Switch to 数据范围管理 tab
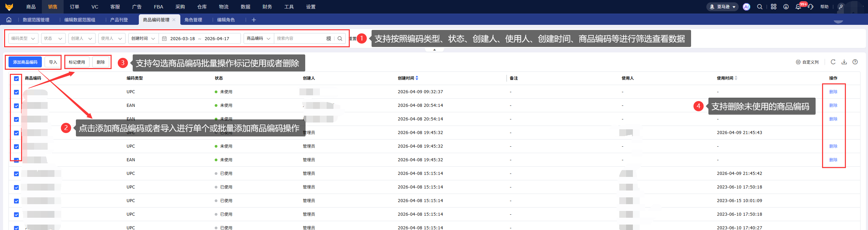The image size is (868, 230). (36, 20)
